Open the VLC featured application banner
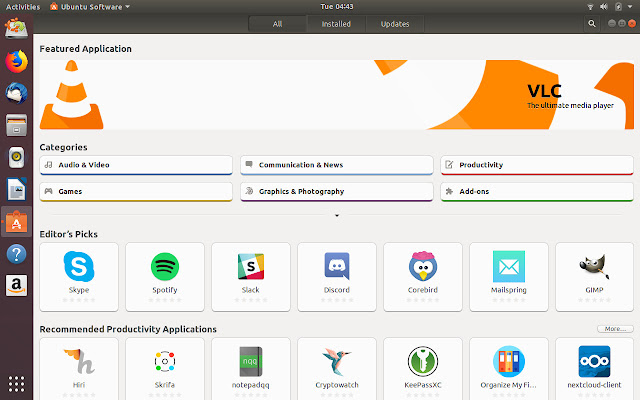 click(337, 95)
